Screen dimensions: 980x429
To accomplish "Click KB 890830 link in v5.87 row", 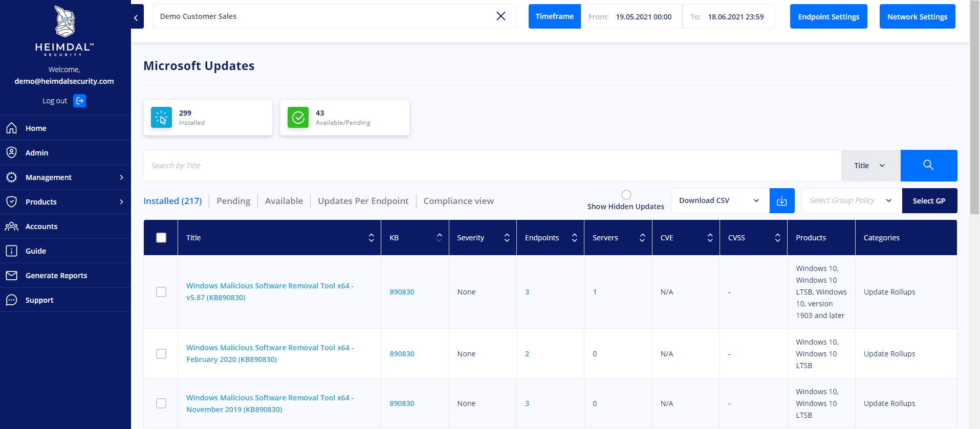I will click(x=402, y=292).
